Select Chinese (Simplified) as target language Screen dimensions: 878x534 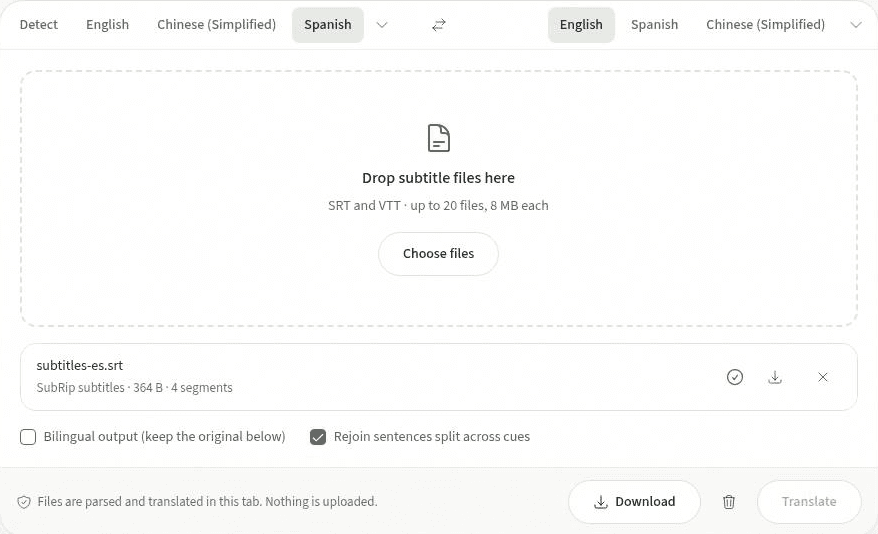tap(765, 25)
